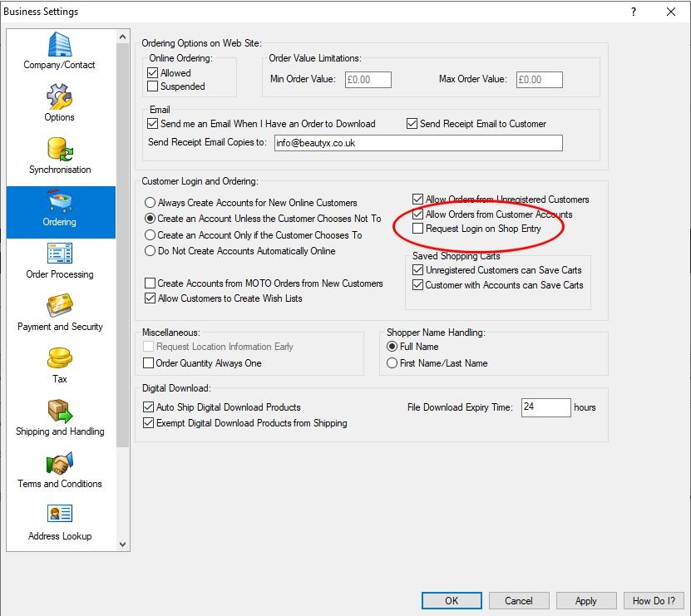Open Payment and Security icon
This screenshot has height=616, width=691.
pyautogui.click(x=60, y=307)
